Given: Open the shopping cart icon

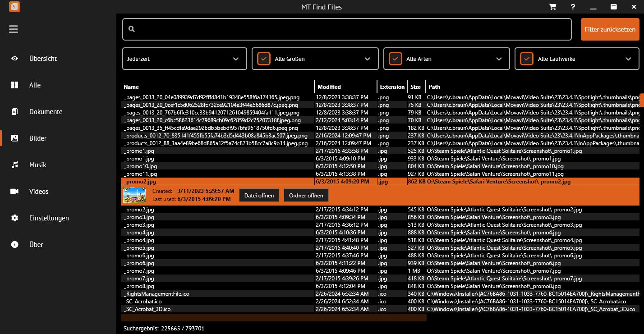Looking at the screenshot, I should 552,7.
